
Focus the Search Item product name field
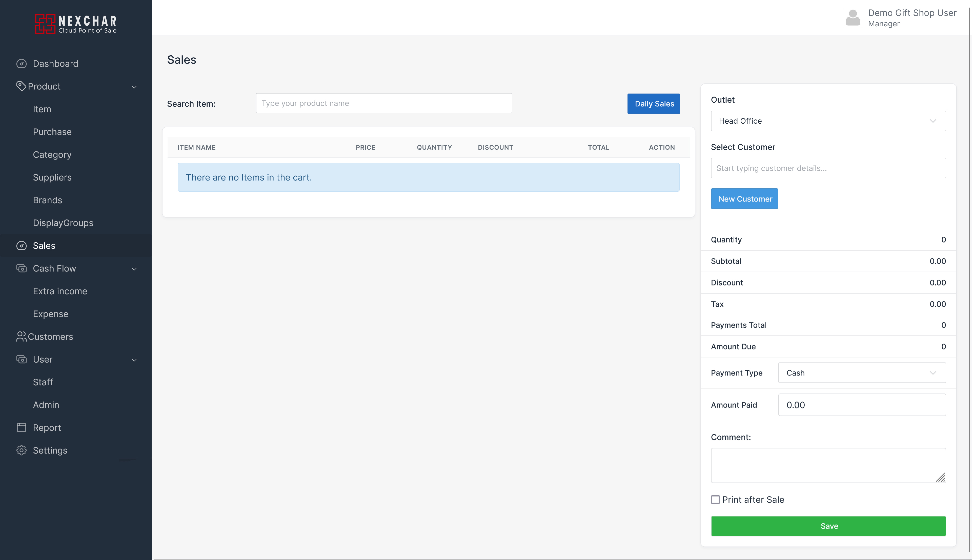383,103
